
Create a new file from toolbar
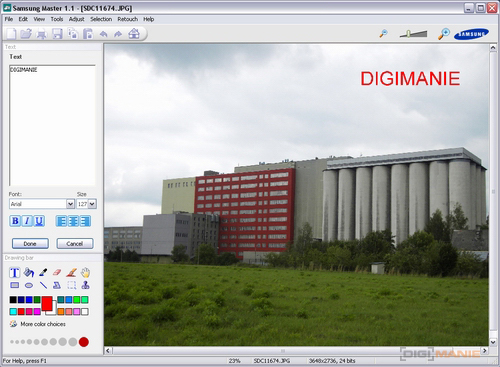[11, 34]
